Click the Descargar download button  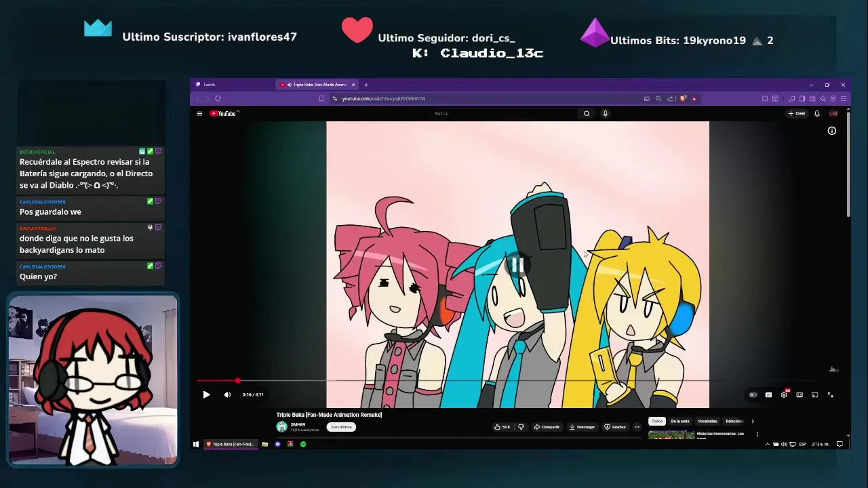(x=583, y=427)
